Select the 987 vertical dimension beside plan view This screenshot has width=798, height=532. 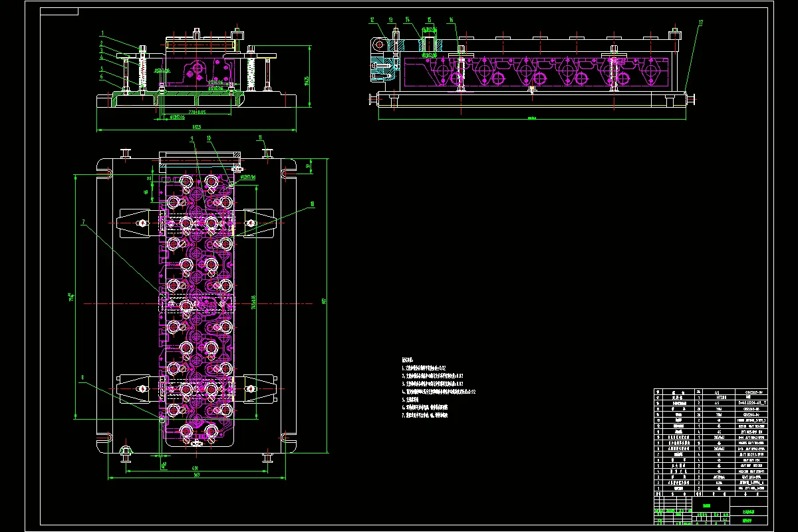point(324,301)
